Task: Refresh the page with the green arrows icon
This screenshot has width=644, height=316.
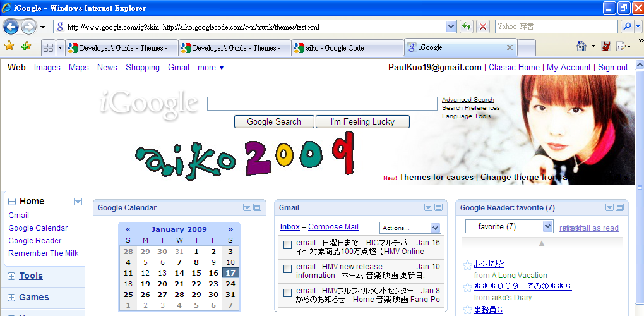Action: point(466,27)
